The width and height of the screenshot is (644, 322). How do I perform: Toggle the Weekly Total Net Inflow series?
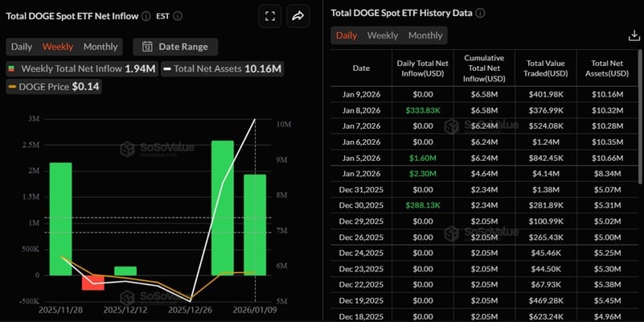coord(82,68)
